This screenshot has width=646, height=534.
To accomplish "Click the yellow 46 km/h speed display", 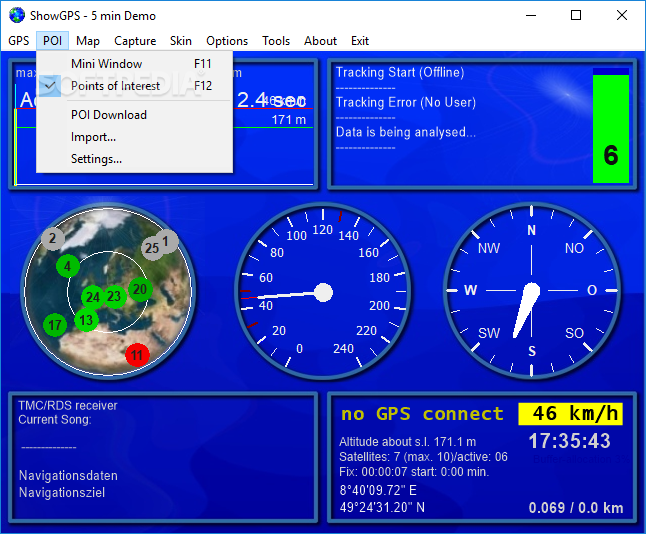I will tap(571, 414).
